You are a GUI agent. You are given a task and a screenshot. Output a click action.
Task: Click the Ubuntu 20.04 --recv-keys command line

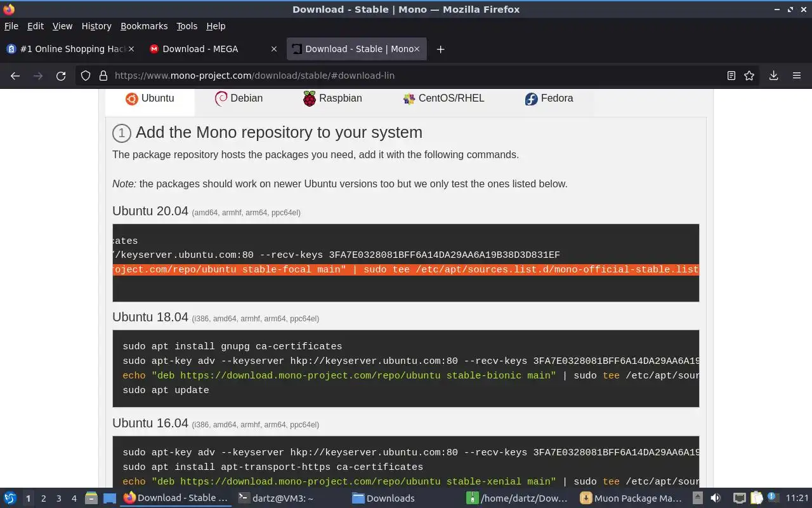click(336, 255)
